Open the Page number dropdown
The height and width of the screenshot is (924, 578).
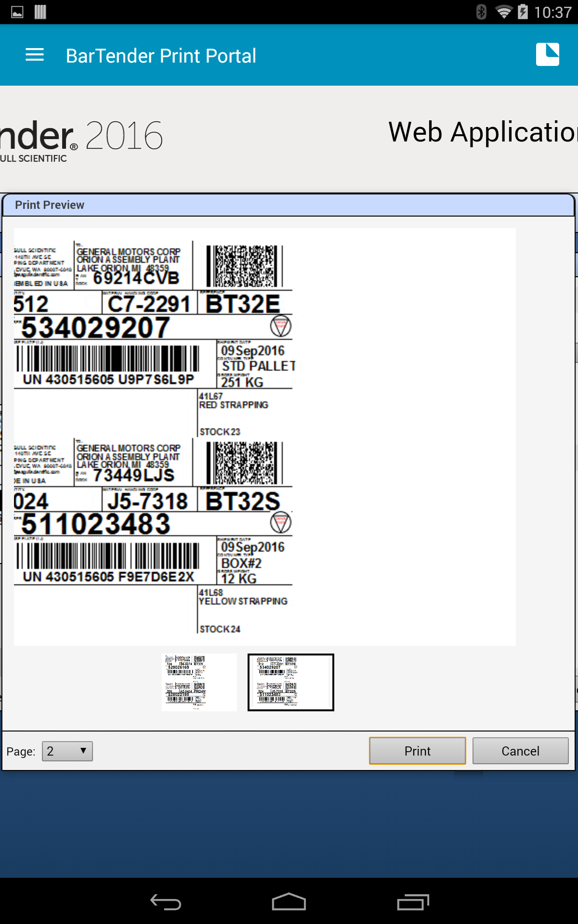67,751
